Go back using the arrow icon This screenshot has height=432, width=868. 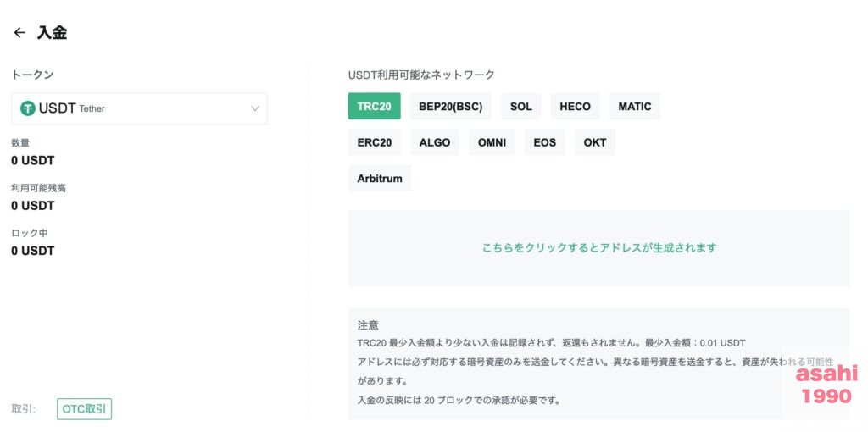[x=19, y=33]
